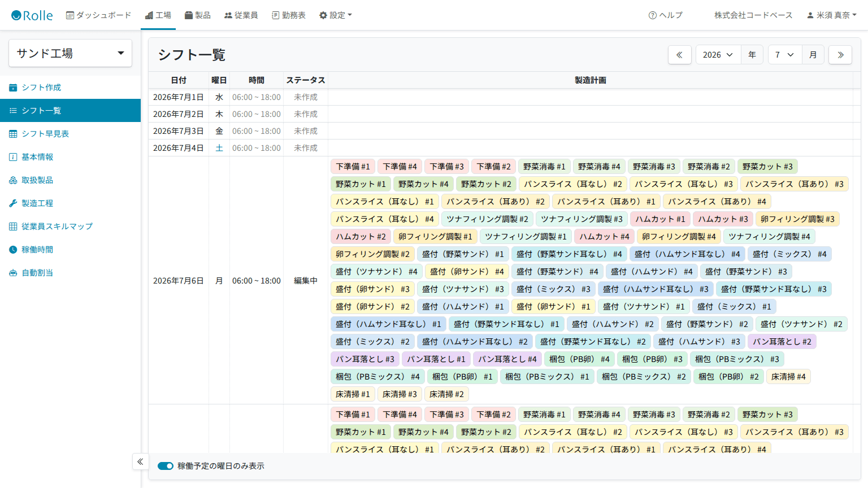Image resolution: width=868 pixels, height=488 pixels.
Task: Click the シフト作成 calendar icon
Action: (x=13, y=88)
